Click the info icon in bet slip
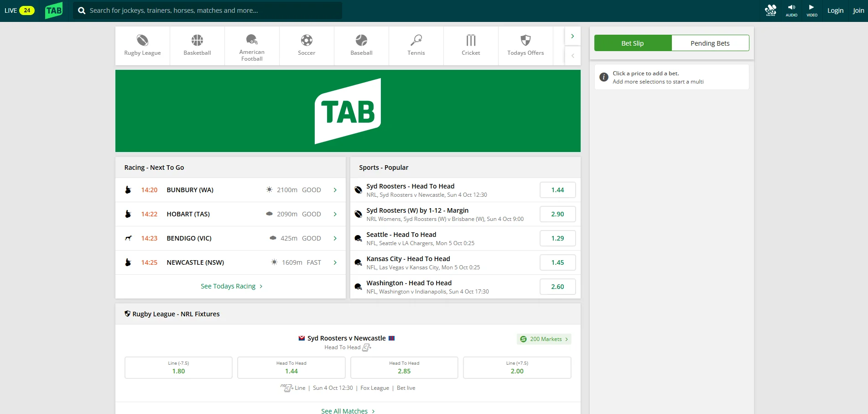The image size is (868, 414). (604, 77)
